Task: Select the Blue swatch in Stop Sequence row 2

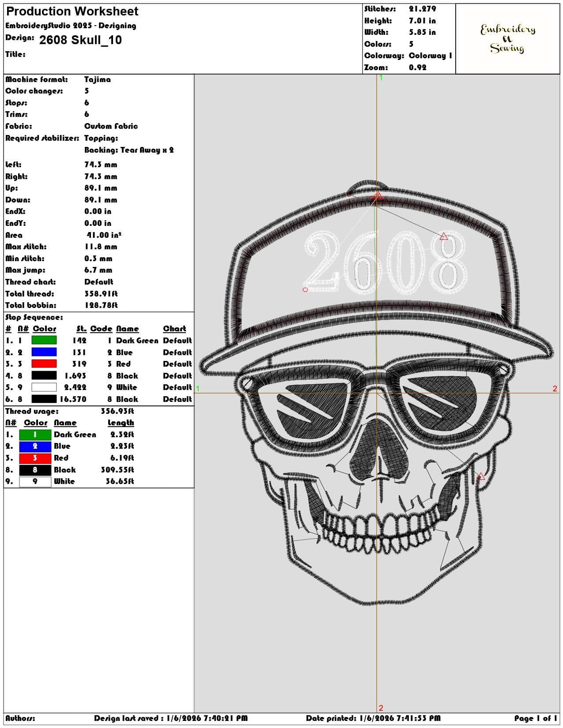Action: tap(44, 352)
